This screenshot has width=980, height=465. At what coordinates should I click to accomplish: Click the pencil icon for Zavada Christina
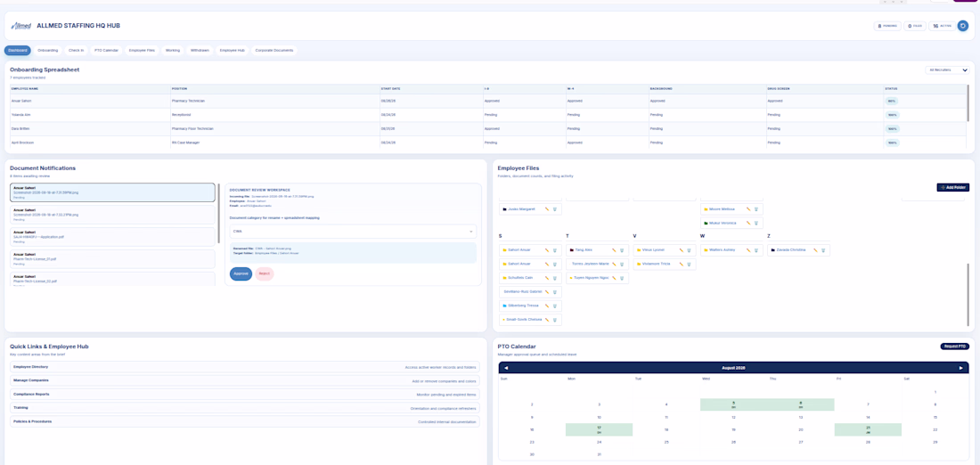pyautogui.click(x=815, y=250)
